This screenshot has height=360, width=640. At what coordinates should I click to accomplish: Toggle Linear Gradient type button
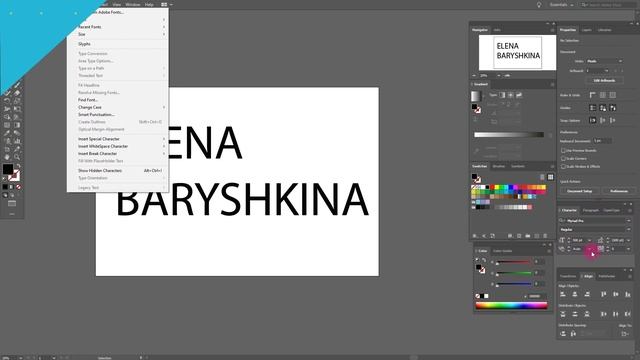click(502, 95)
